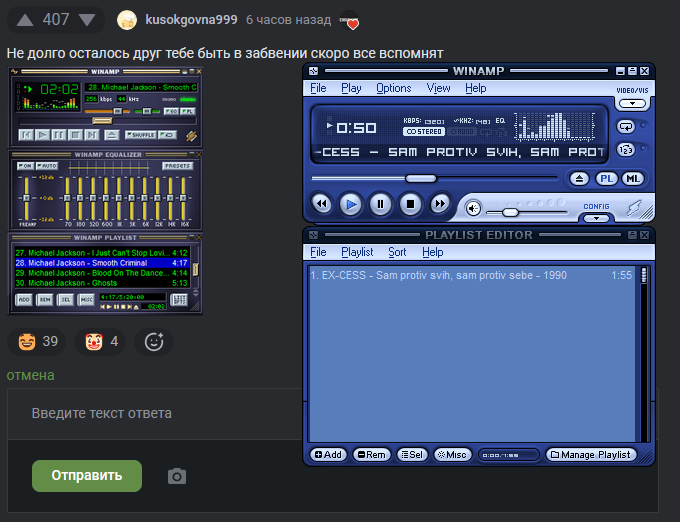680x522 pixels.
Task: Click the eject open-file button in blue Winamp
Action: [579, 179]
